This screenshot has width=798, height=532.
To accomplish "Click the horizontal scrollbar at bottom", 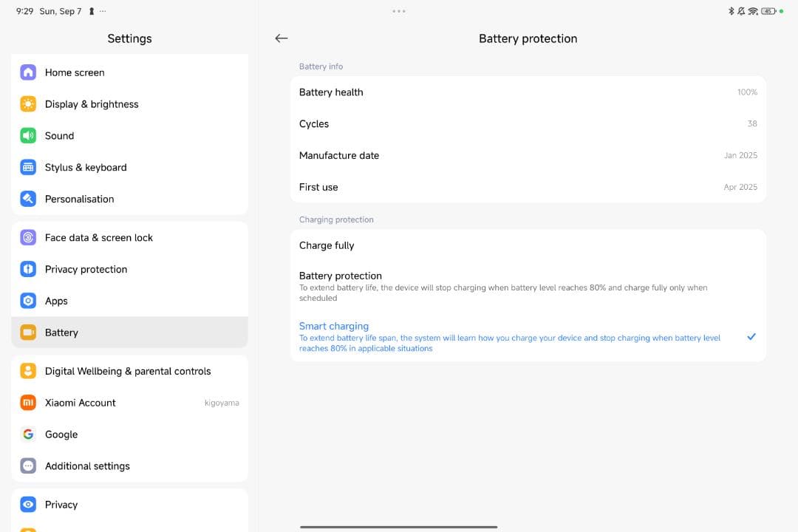I will point(399,527).
